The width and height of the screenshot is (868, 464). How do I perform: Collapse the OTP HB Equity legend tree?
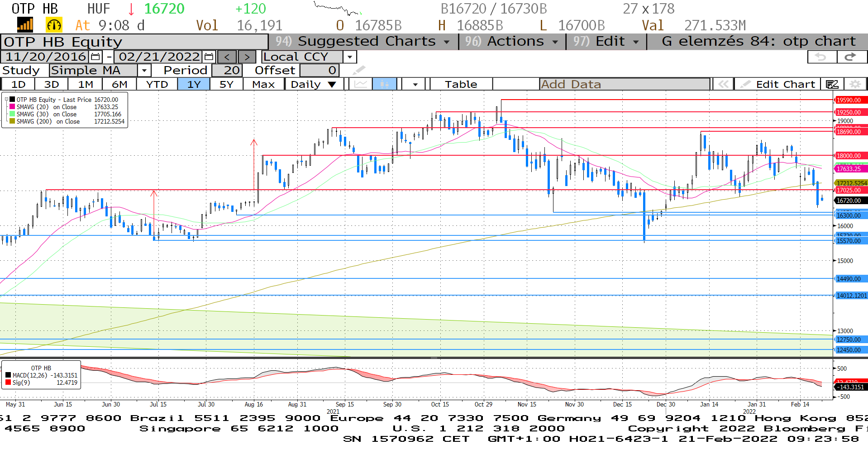[x=6, y=99]
